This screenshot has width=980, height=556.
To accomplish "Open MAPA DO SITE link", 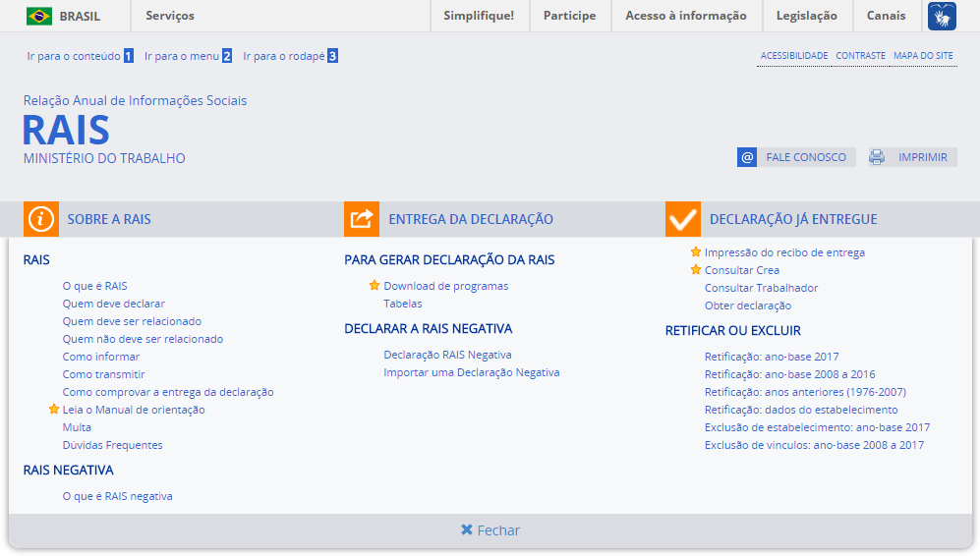I will pos(923,56).
